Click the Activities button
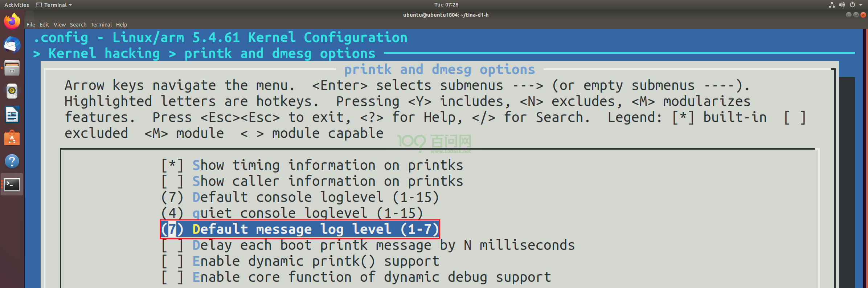868x288 pixels. (x=17, y=5)
